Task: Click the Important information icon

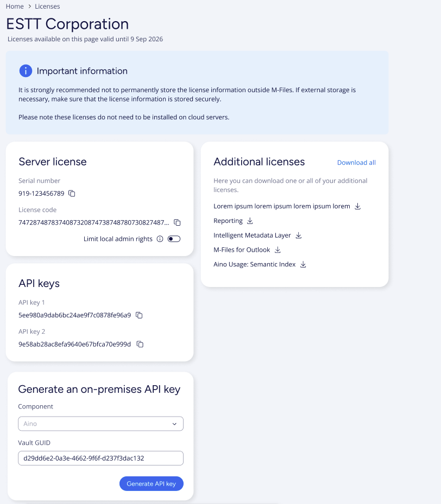Action: (26, 71)
